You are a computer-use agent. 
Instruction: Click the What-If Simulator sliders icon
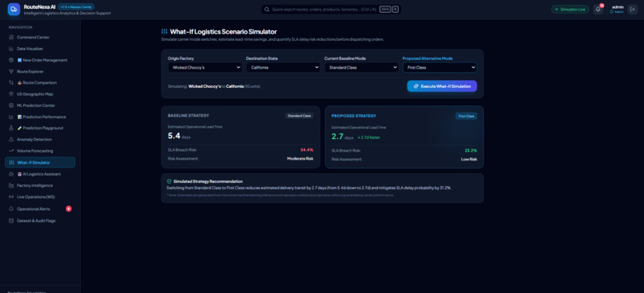(x=11, y=163)
